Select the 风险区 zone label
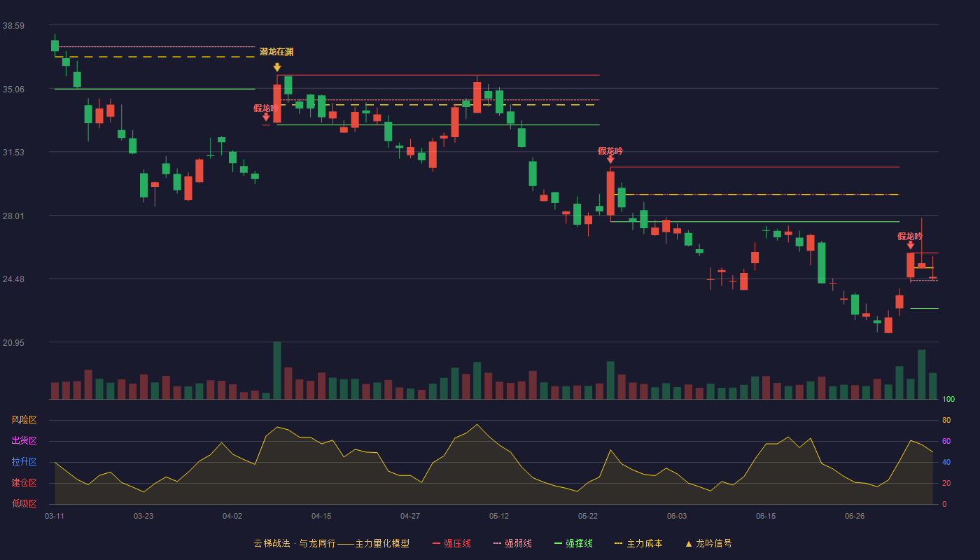The width and height of the screenshot is (980, 560). [24, 420]
